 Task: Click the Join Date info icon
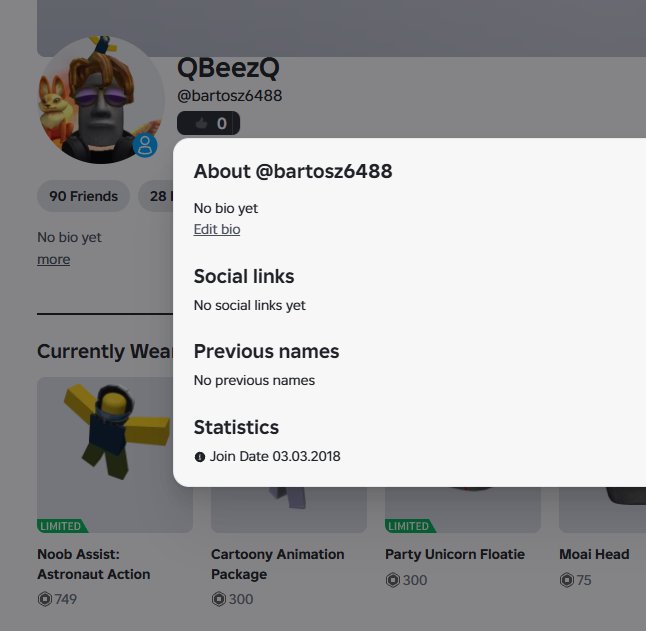tap(200, 457)
